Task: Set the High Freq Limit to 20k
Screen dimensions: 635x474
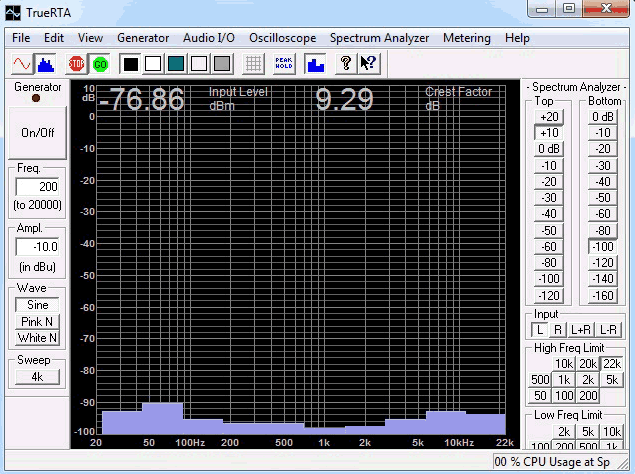Action: point(588,364)
